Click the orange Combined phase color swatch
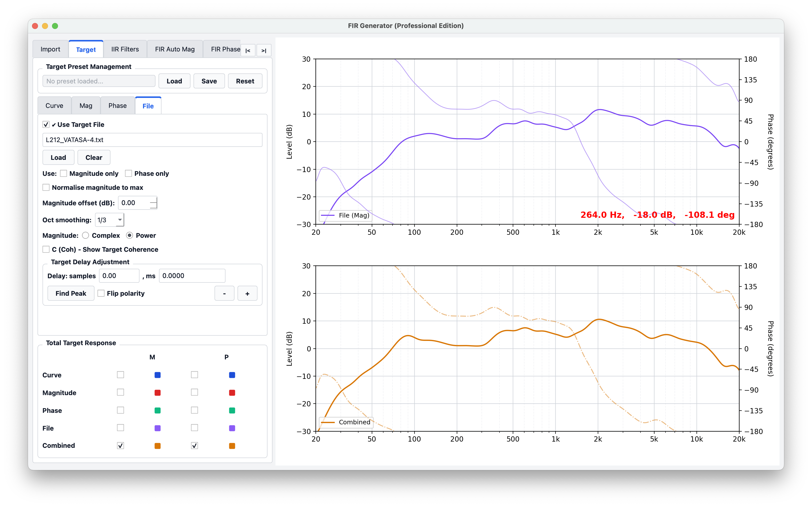Image resolution: width=812 pixels, height=507 pixels. coord(232,446)
